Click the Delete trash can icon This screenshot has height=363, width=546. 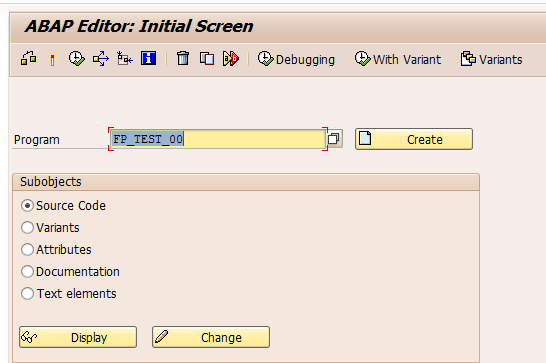pos(183,58)
